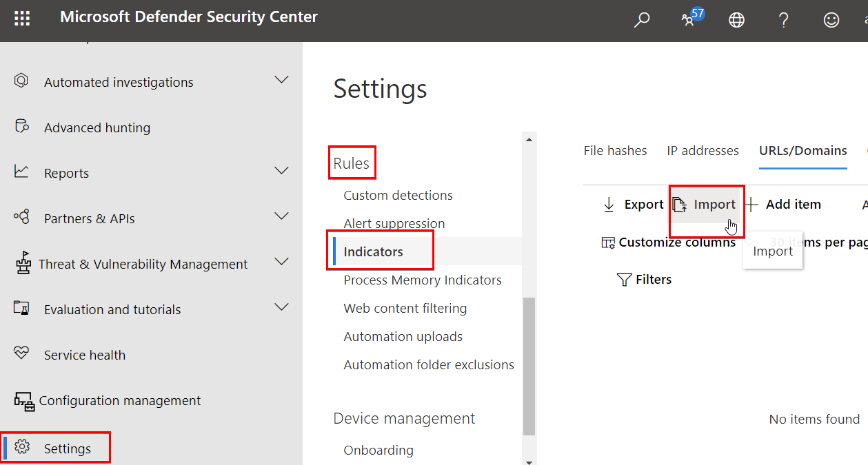This screenshot has height=465, width=868.
Task: Click the Filters funnel icon
Action: (624, 280)
